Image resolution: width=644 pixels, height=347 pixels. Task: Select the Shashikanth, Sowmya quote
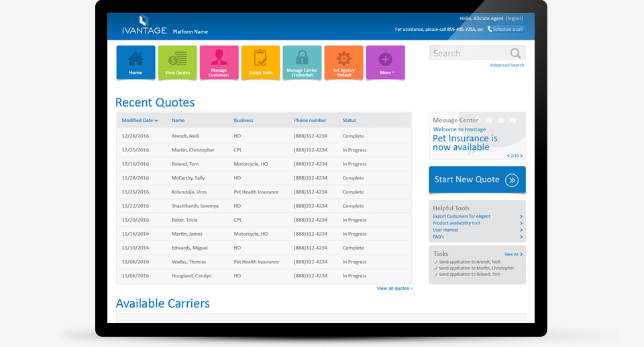264,206
